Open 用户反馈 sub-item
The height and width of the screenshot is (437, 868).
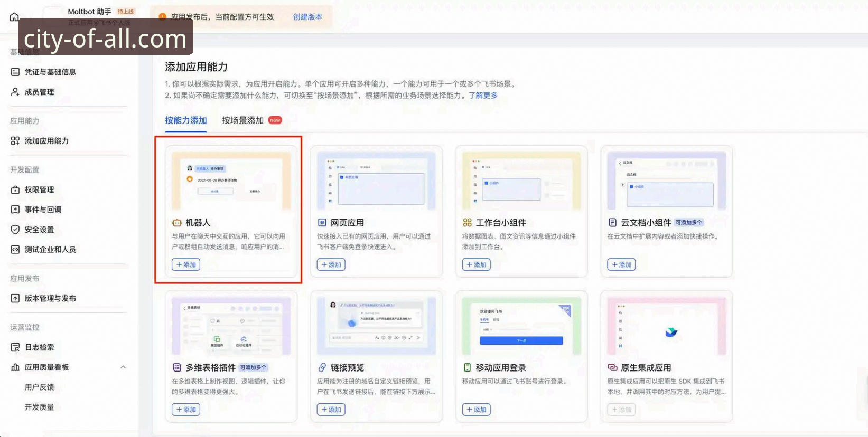[x=40, y=387]
